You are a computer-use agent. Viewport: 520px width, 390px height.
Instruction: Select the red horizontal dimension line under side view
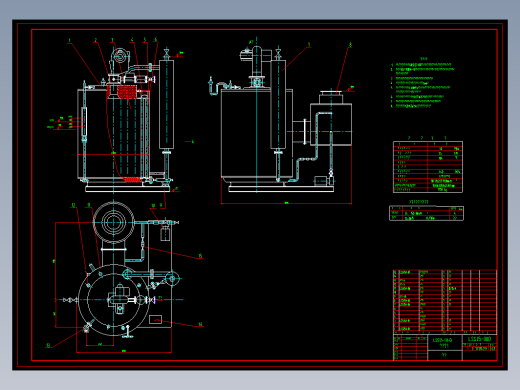286,203
